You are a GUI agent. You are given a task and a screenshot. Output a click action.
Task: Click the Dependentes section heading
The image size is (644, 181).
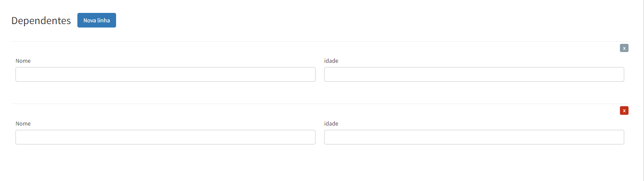point(41,21)
